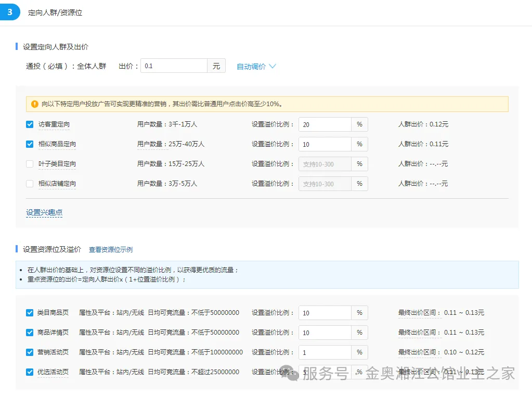The width and height of the screenshot is (532, 395).
Task: Click the 通投 出价 input field
Action: click(x=174, y=66)
